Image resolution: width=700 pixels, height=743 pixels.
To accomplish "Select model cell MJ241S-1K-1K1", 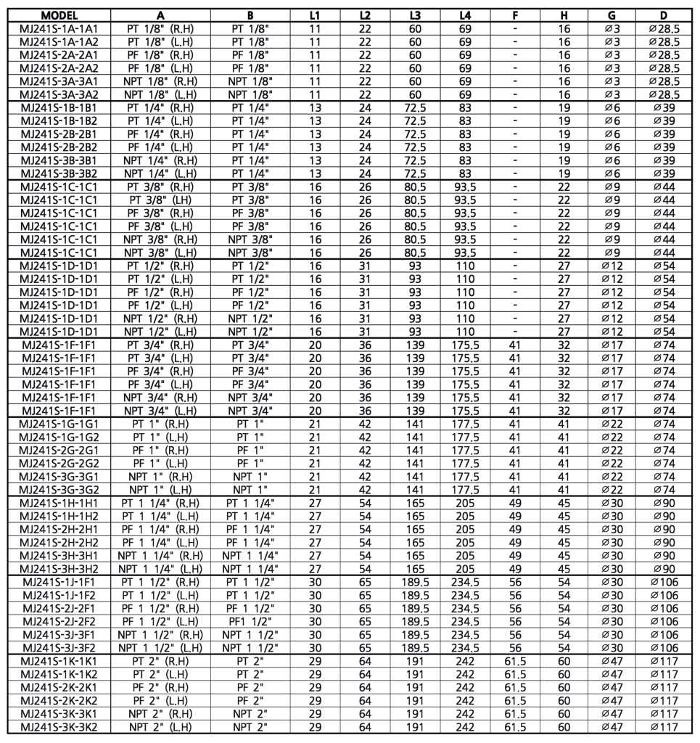I will [59, 662].
